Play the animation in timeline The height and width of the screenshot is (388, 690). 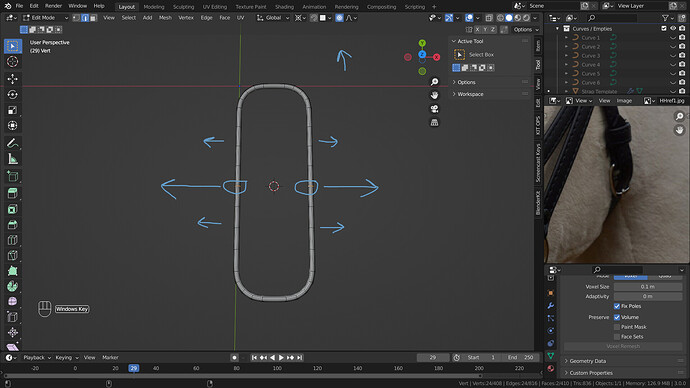click(281, 358)
